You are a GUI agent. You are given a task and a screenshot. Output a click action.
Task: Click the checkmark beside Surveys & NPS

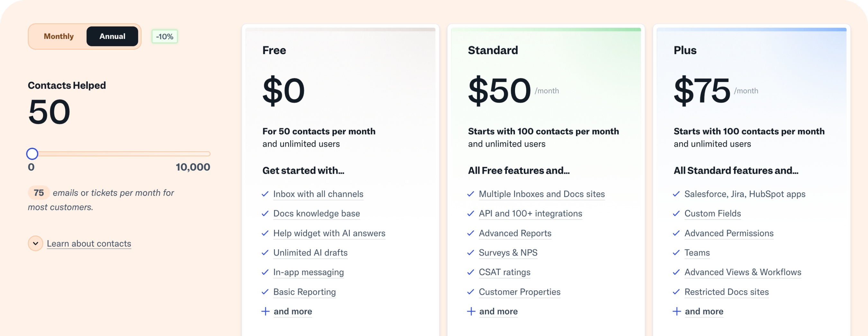[x=470, y=252]
